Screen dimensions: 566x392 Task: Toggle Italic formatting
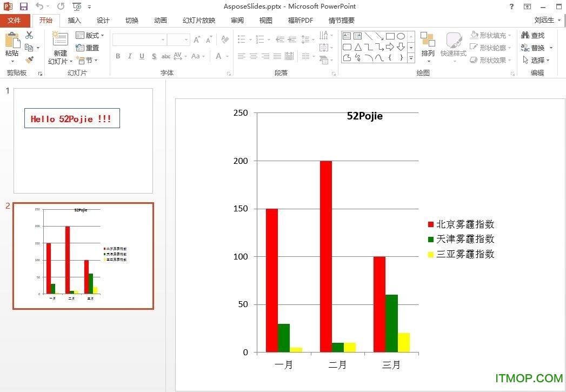(130, 56)
